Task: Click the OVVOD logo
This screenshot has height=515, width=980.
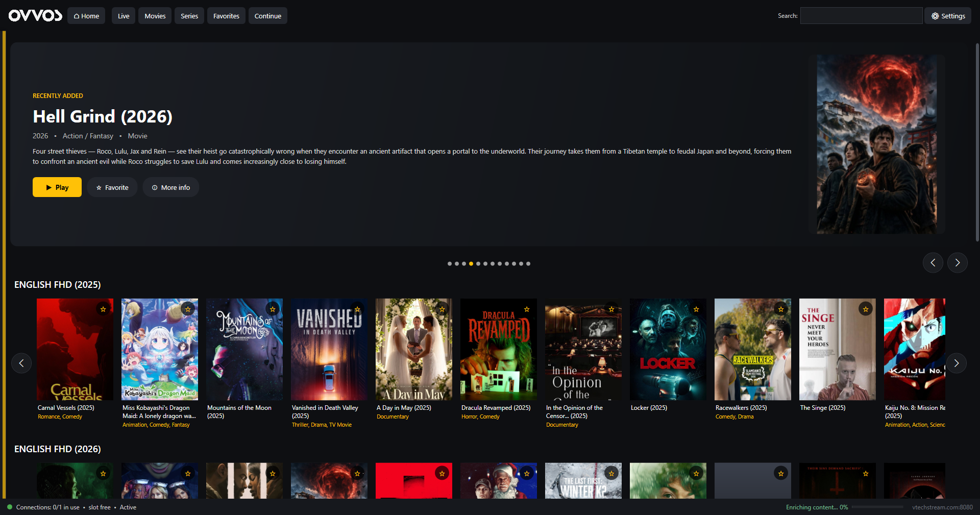Action: click(x=35, y=16)
